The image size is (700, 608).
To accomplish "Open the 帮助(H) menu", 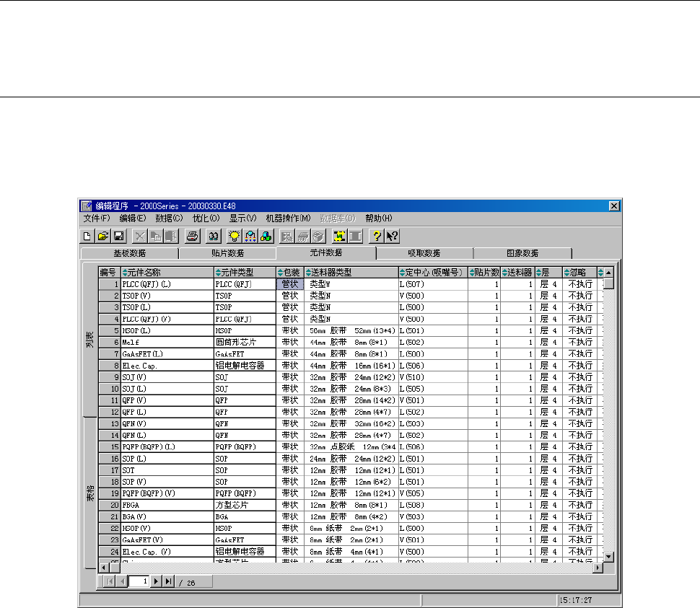I will pos(379,218).
